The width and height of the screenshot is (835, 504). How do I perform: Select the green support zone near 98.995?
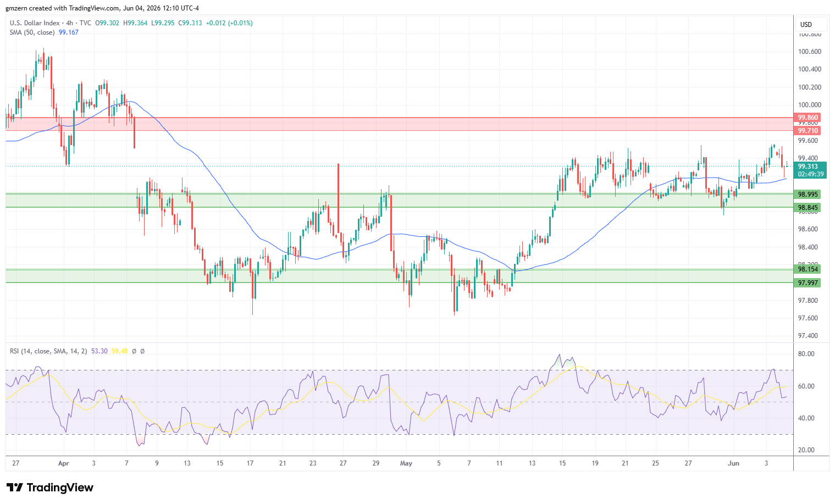click(x=400, y=201)
